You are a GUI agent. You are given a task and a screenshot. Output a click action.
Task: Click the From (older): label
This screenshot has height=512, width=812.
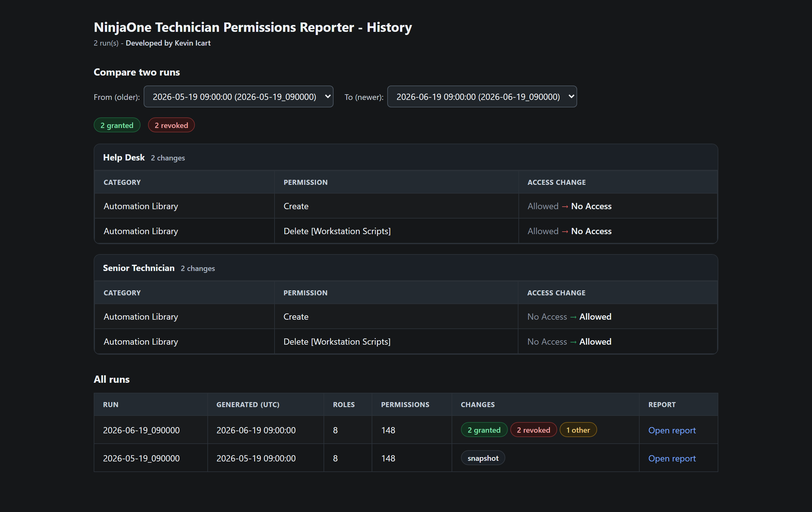point(117,97)
